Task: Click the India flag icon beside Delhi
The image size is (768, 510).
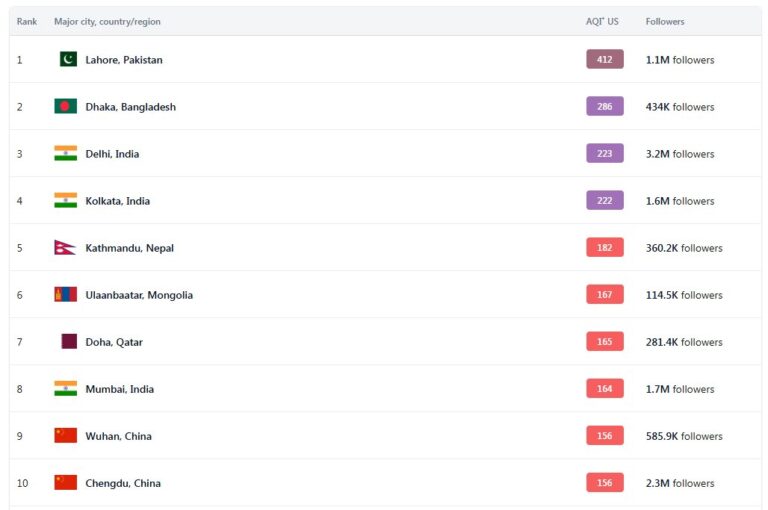Action: (x=65, y=153)
